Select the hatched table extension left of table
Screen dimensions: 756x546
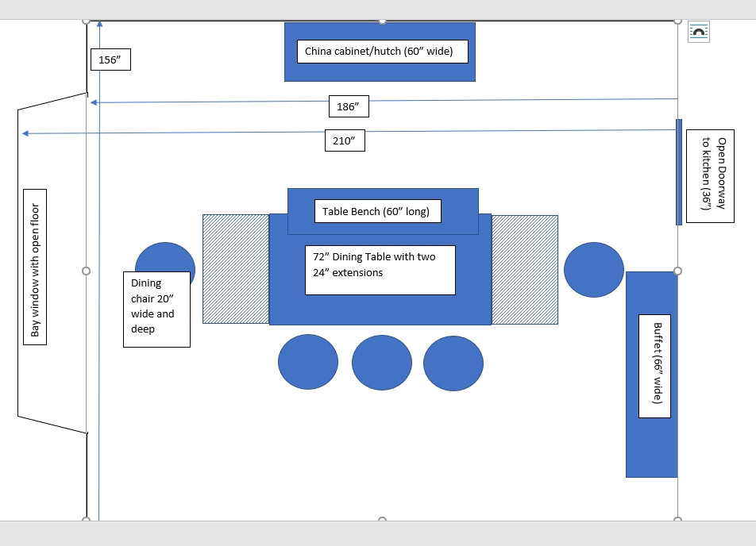coord(236,269)
